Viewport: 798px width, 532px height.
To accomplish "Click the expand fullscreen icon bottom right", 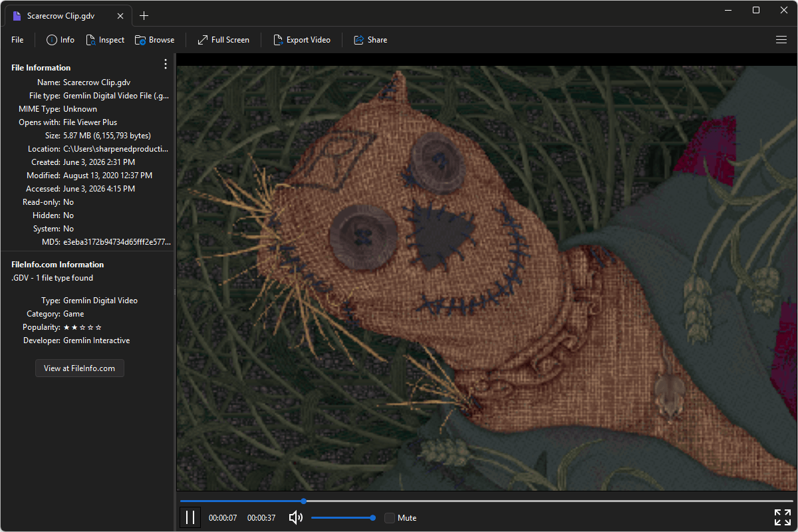I will 783,517.
